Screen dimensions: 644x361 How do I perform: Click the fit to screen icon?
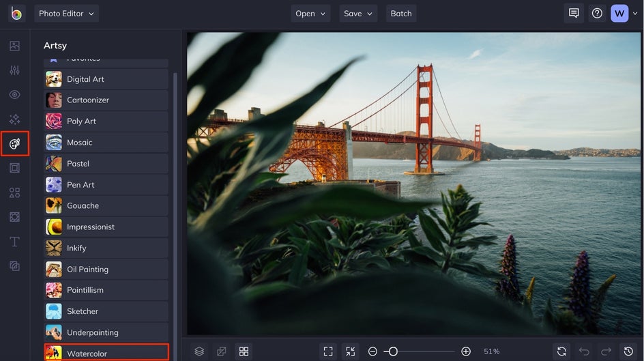click(x=328, y=351)
